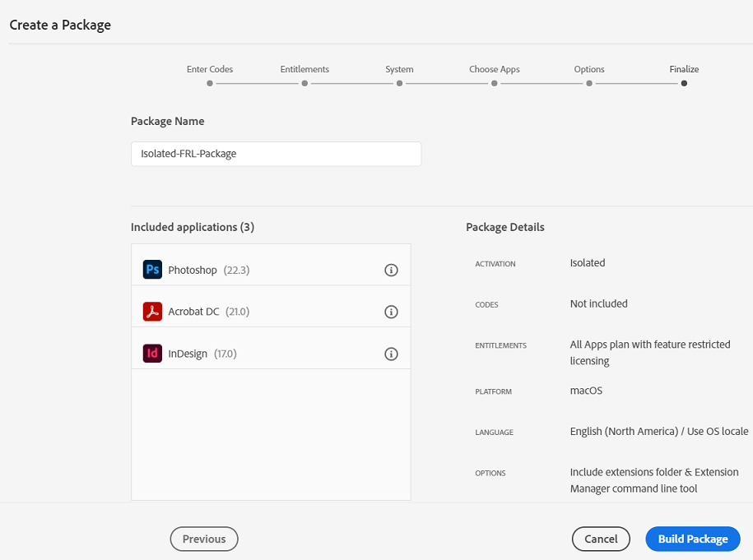The width and height of the screenshot is (753, 560).
Task: Jump to the Entitlements step
Action: coord(304,83)
